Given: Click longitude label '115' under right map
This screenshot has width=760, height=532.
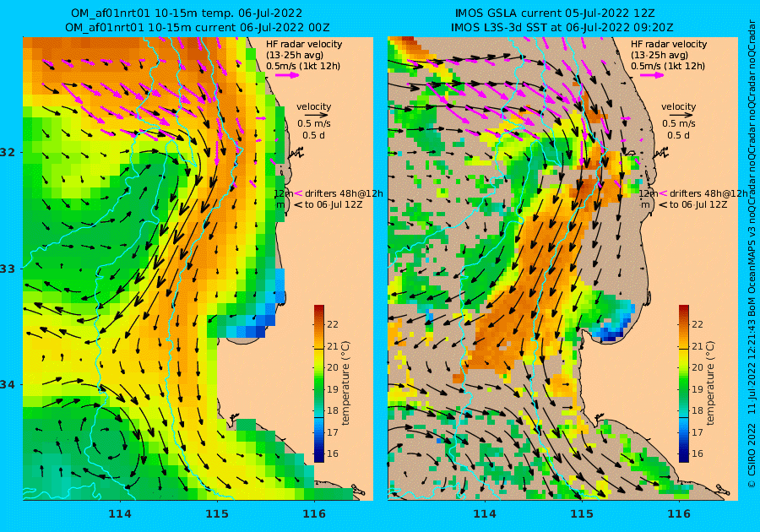Looking at the screenshot, I should point(582,514).
